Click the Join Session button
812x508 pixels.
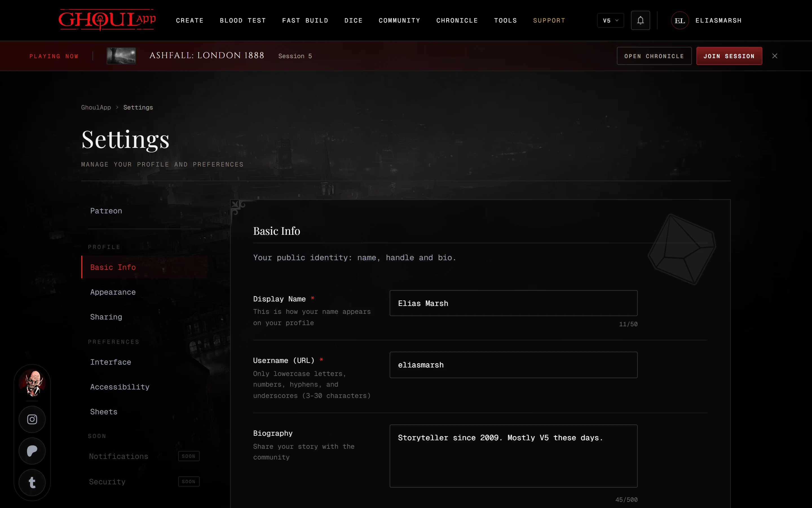click(x=729, y=56)
